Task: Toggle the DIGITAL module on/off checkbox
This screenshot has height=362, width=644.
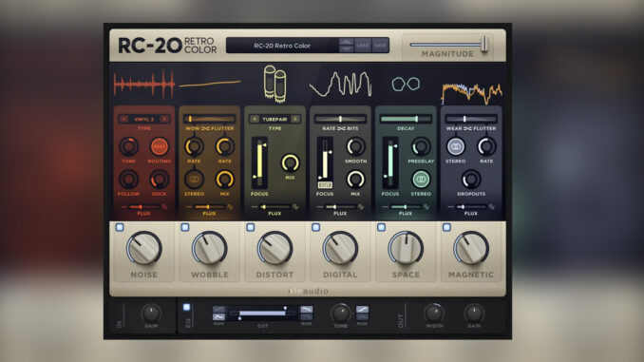Action: [316, 227]
